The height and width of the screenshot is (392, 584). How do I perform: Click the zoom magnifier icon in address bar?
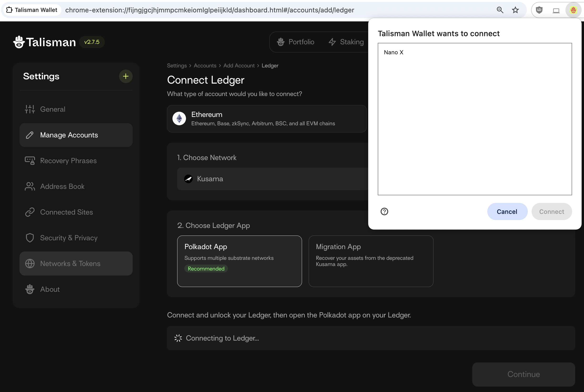point(500,10)
